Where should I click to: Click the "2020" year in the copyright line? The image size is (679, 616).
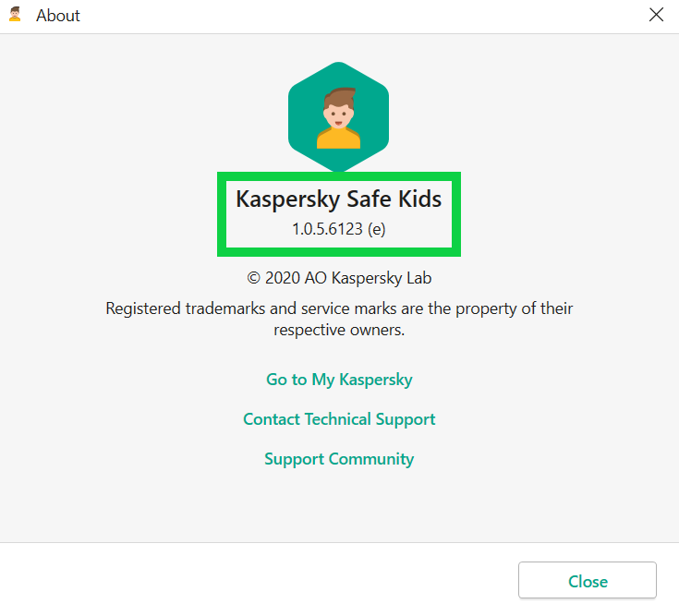(x=284, y=278)
